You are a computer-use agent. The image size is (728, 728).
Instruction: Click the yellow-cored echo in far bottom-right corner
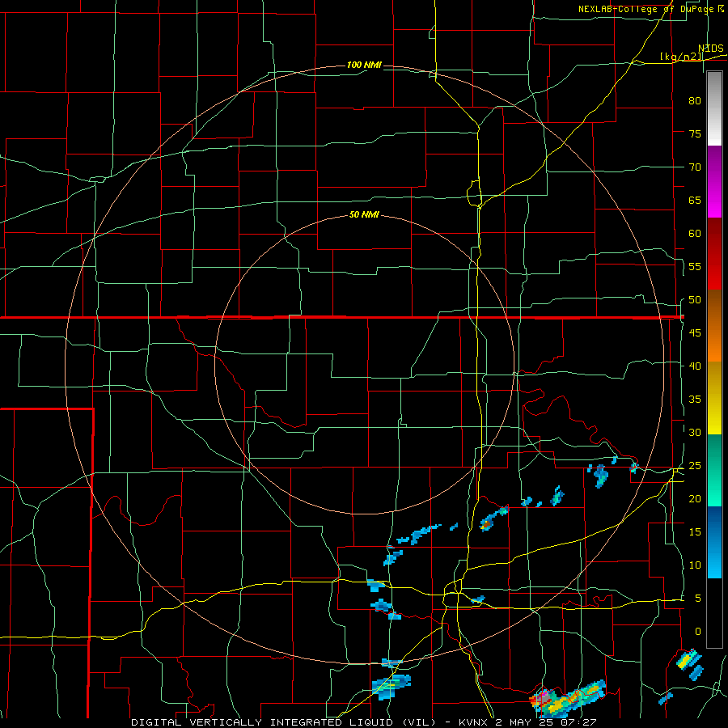688,660
